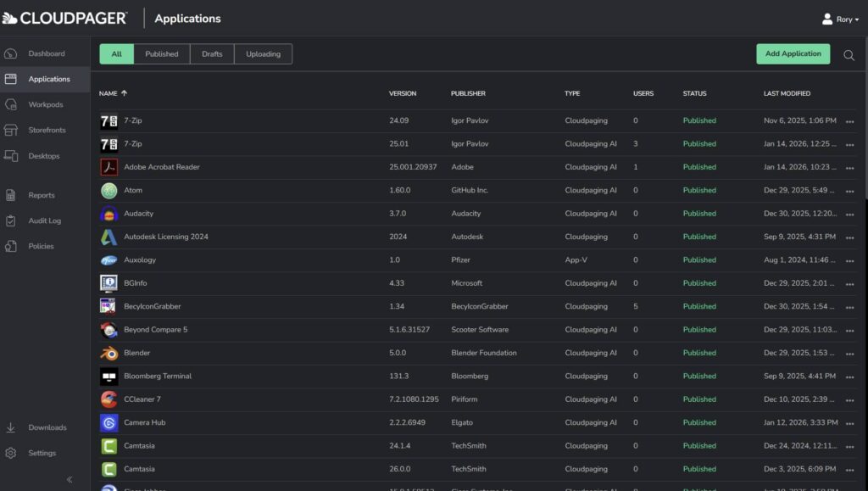Click the Add Application button
Image resolution: width=868 pixels, height=491 pixels.
793,53
